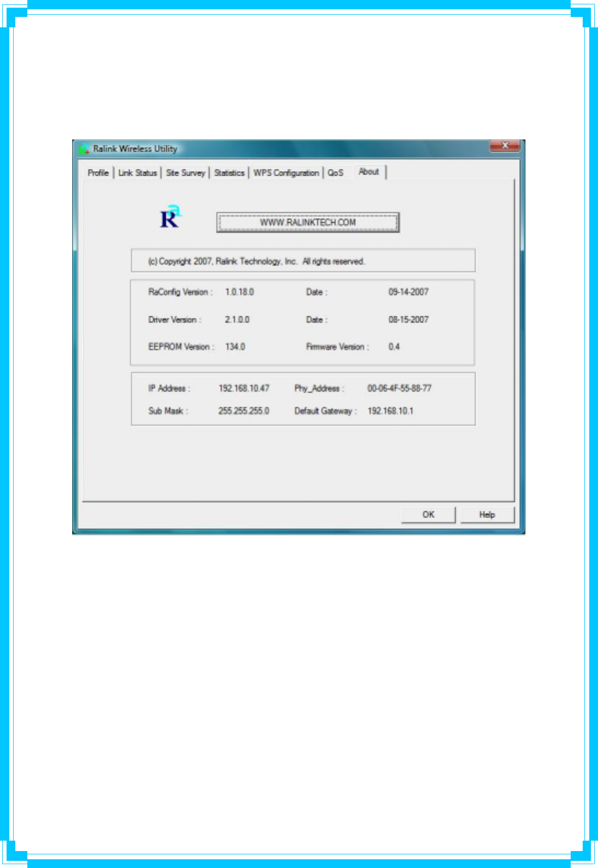
Task: Click the 'Firmware Version :' label
Action: (x=337, y=347)
